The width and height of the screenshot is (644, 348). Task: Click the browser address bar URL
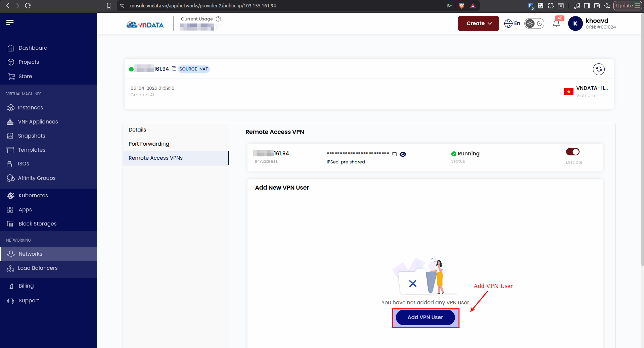pos(203,6)
